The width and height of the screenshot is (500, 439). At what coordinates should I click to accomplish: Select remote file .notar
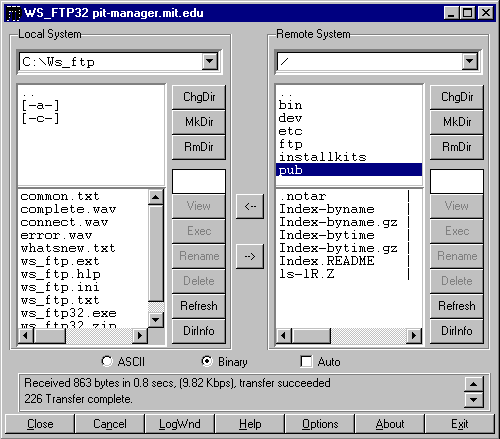pos(303,196)
